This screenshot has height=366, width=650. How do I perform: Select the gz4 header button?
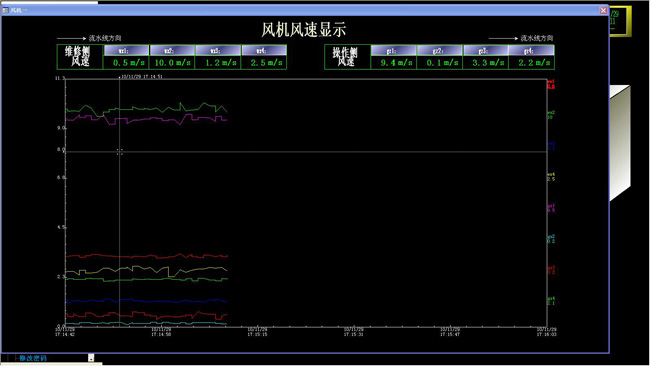[531, 51]
